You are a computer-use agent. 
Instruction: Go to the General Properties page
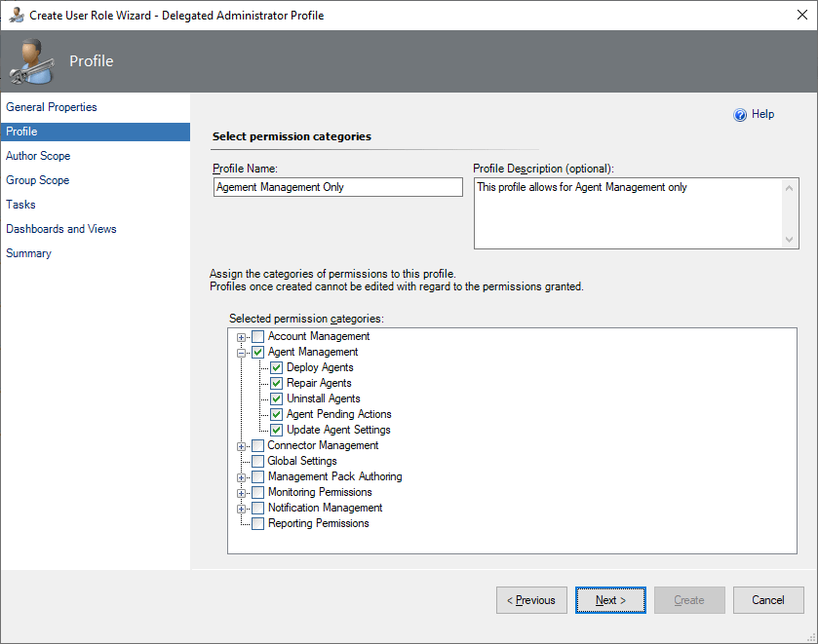pyautogui.click(x=52, y=107)
